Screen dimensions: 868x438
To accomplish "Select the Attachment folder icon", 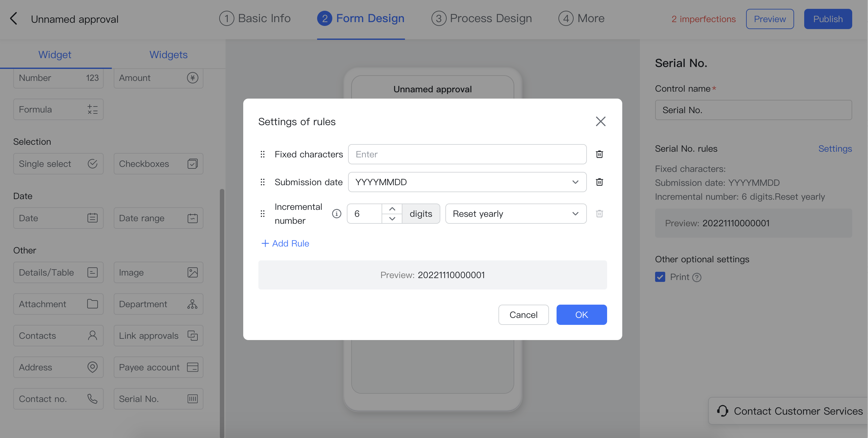I will [x=92, y=304].
